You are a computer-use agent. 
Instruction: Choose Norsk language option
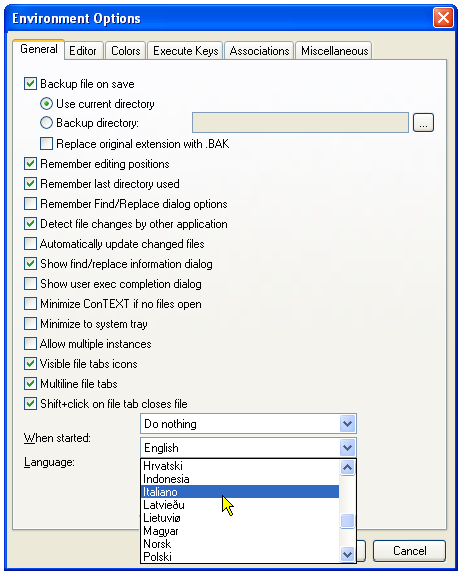pos(240,544)
